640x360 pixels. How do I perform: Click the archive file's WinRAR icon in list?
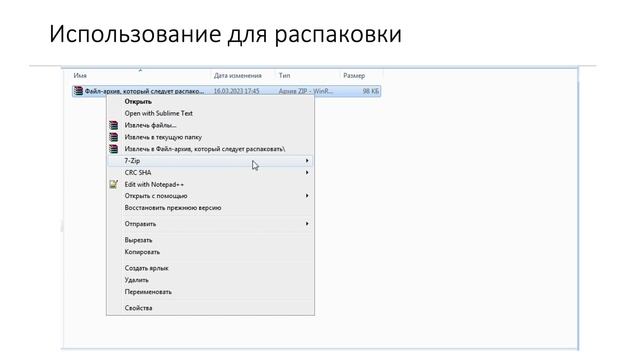[78, 91]
